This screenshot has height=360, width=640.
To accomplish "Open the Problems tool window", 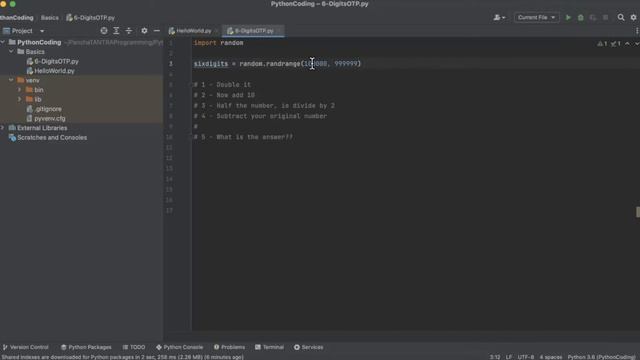I will click(x=229, y=347).
